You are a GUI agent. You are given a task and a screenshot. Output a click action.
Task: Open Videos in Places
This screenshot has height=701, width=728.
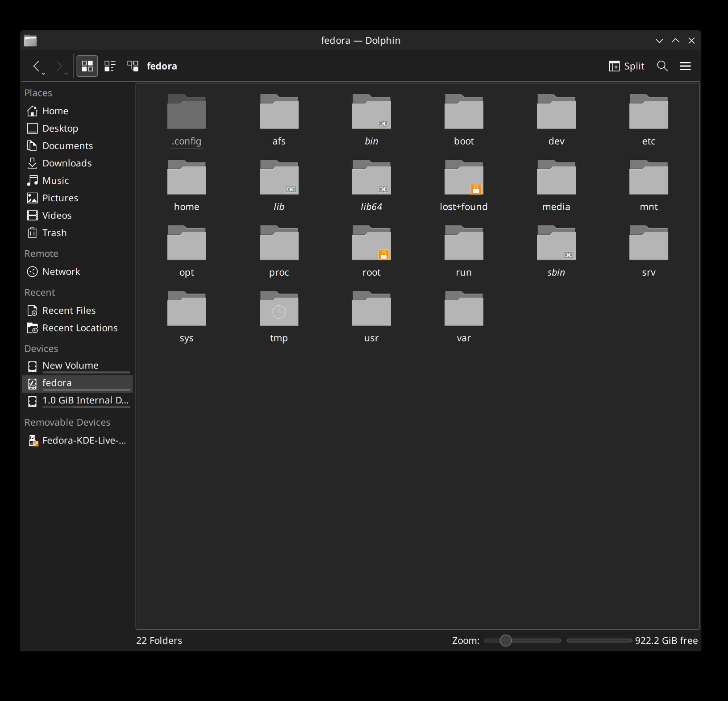tap(77, 215)
